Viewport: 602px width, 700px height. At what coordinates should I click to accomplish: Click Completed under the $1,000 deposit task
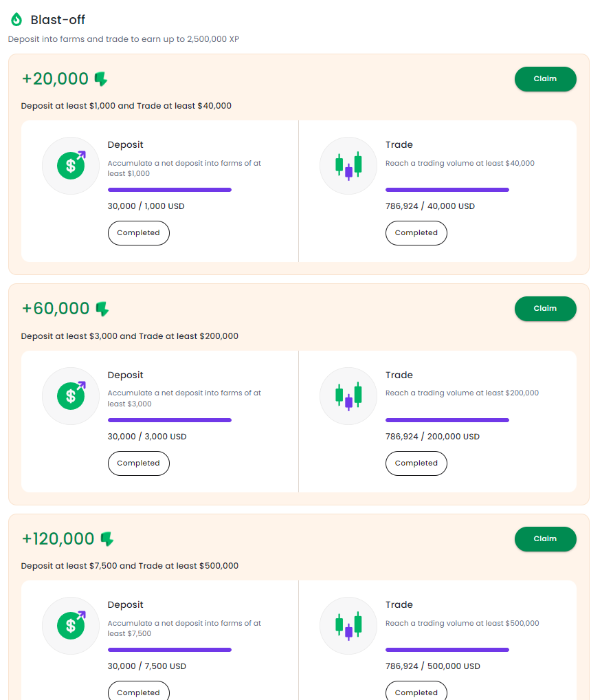click(x=138, y=233)
